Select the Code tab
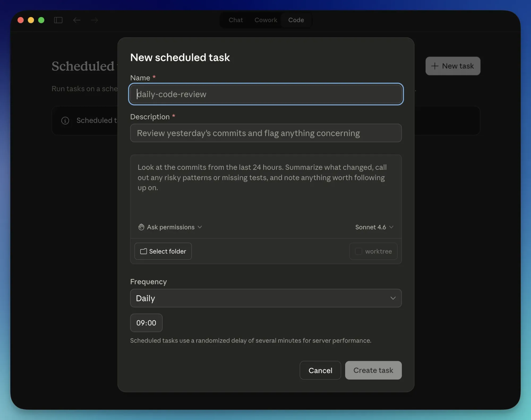 click(x=296, y=20)
